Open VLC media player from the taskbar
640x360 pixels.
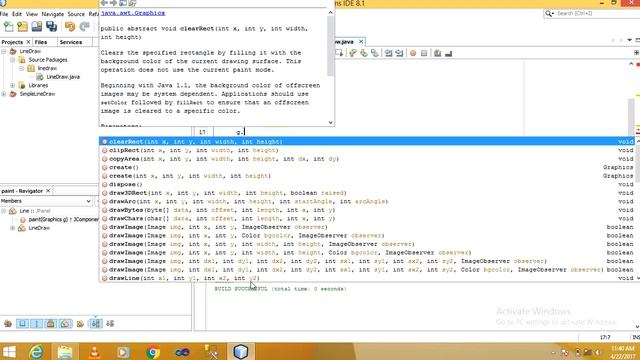(94, 352)
